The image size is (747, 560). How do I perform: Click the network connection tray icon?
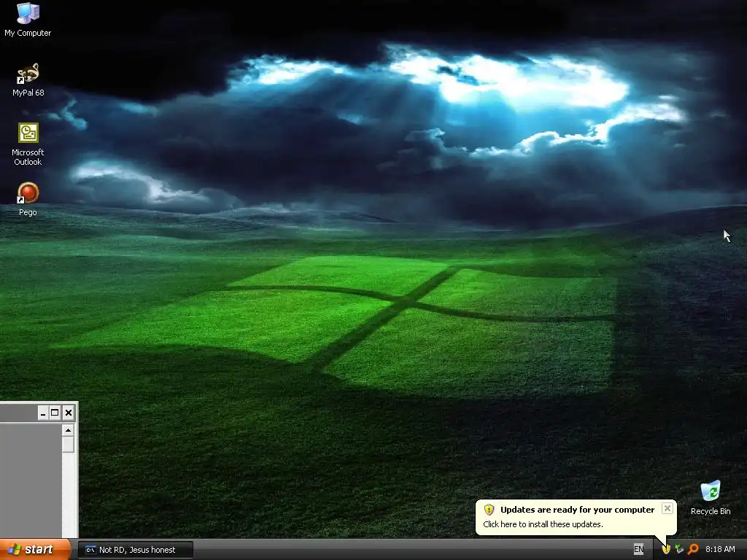[x=679, y=550]
